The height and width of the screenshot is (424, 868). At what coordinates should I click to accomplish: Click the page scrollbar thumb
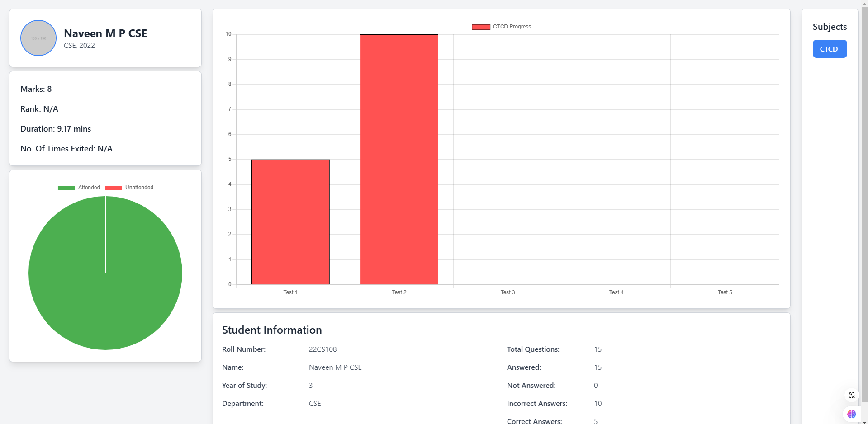point(864,205)
